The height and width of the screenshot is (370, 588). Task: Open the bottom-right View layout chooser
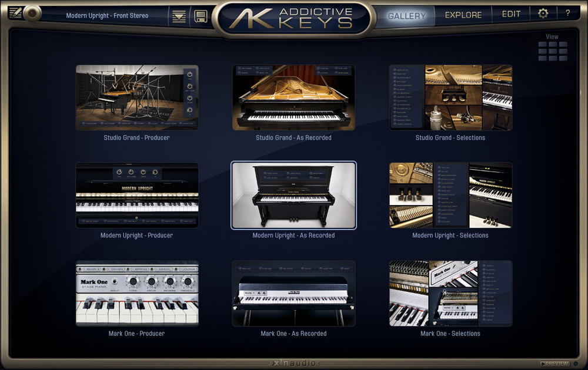pos(563,58)
